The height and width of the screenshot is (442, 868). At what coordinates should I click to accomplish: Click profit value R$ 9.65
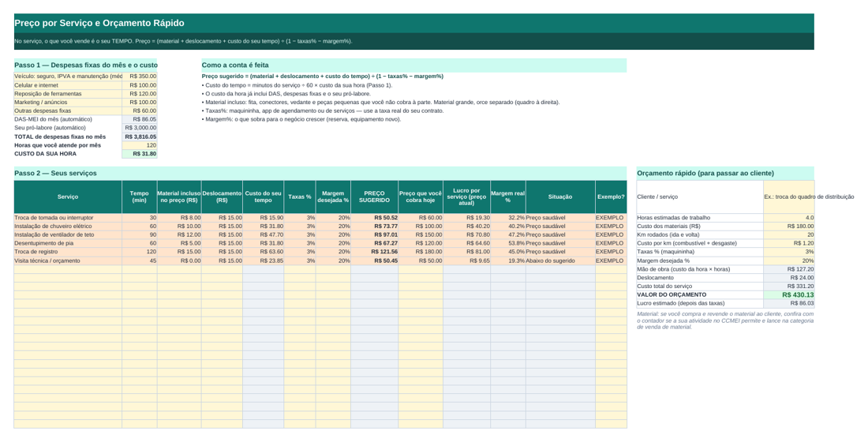click(466, 260)
